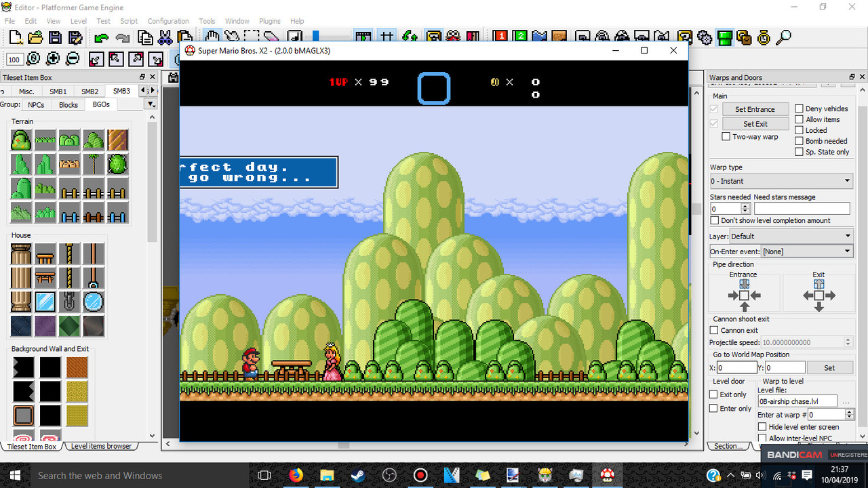Increase the Stars needed spinner value
This screenshot has width=868, height=488.
pyautogui.click(x=746, y=206)
